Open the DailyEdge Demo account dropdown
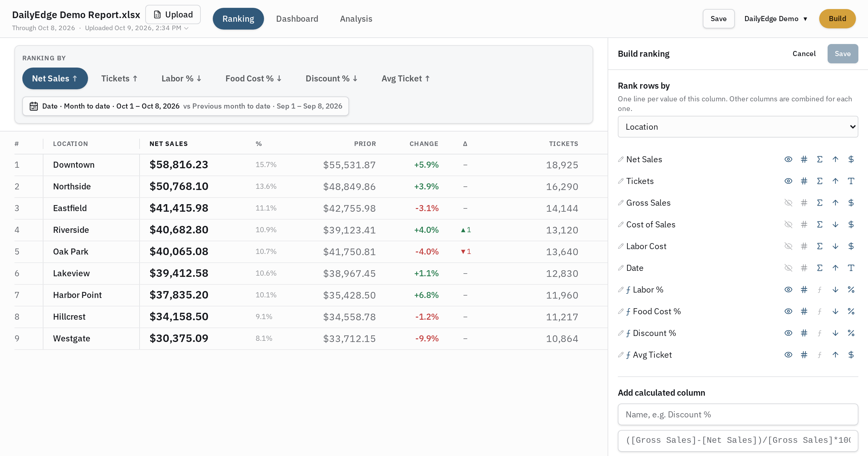 pyautogui.click(x=776, y=19)
